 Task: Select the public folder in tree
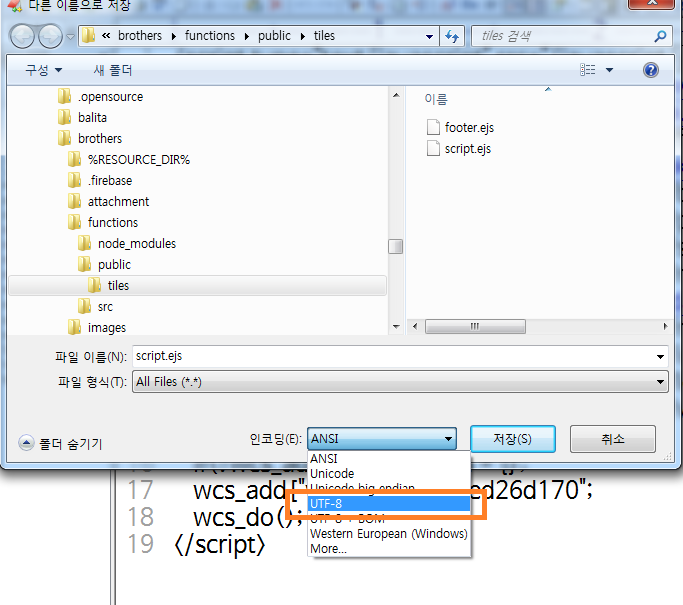tap(105, 264)
